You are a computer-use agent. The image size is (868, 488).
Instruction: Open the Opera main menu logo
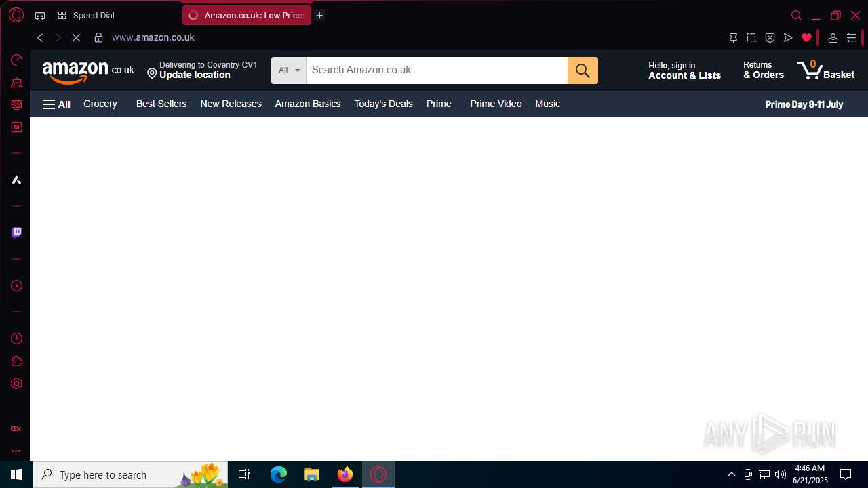(x=16, y=15)
